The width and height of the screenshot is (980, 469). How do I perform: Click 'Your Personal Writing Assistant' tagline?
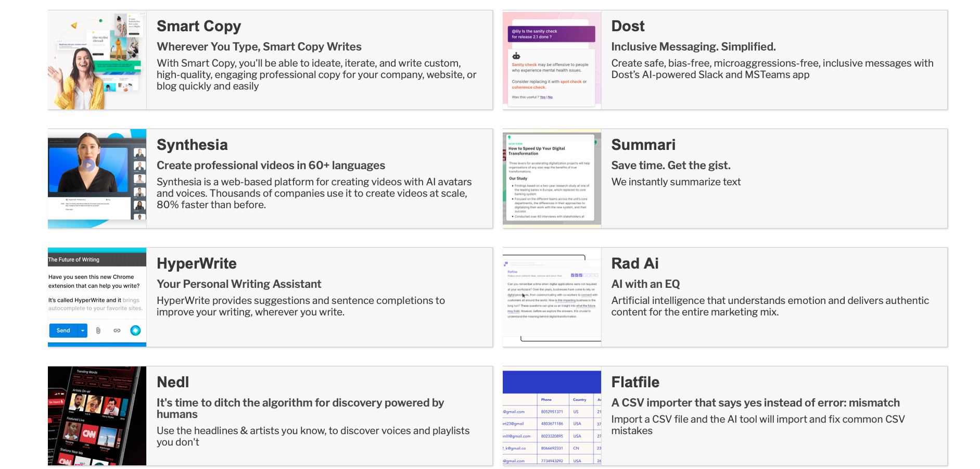coord(239,284)
